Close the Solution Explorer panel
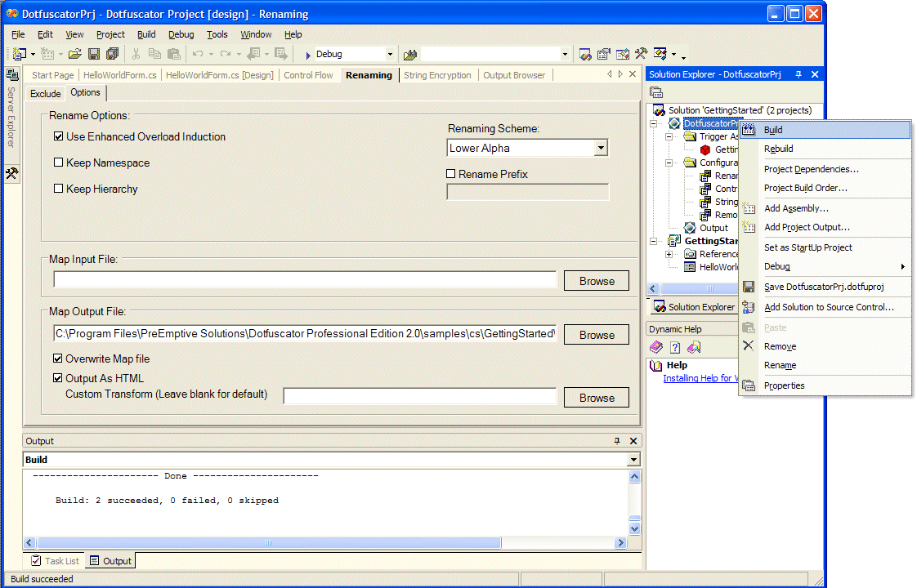Image resolution: width=917 pixels, height=588 pixels. pyautogui.click(x=815, y=74)
